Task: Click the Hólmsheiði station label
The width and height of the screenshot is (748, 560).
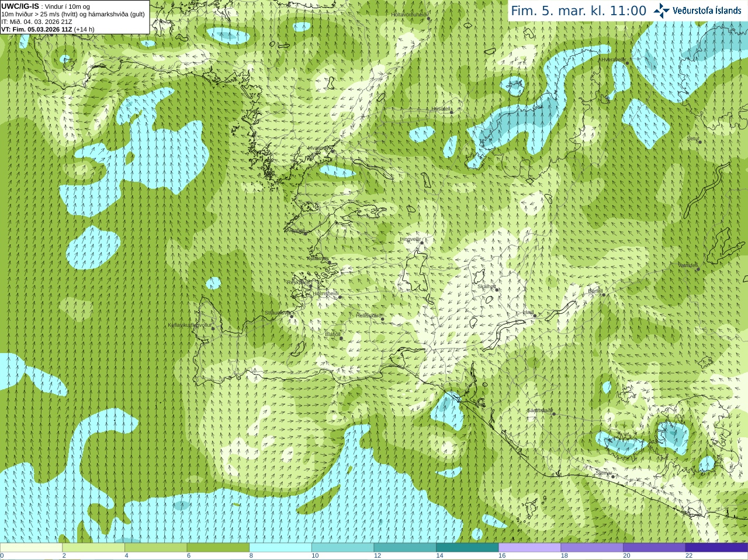Action: 325,293
